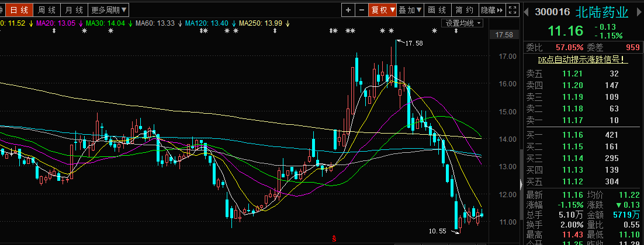Click the MA60: 13.33 label
Viewport: 644px width, 245px height.
pos(155,23)
